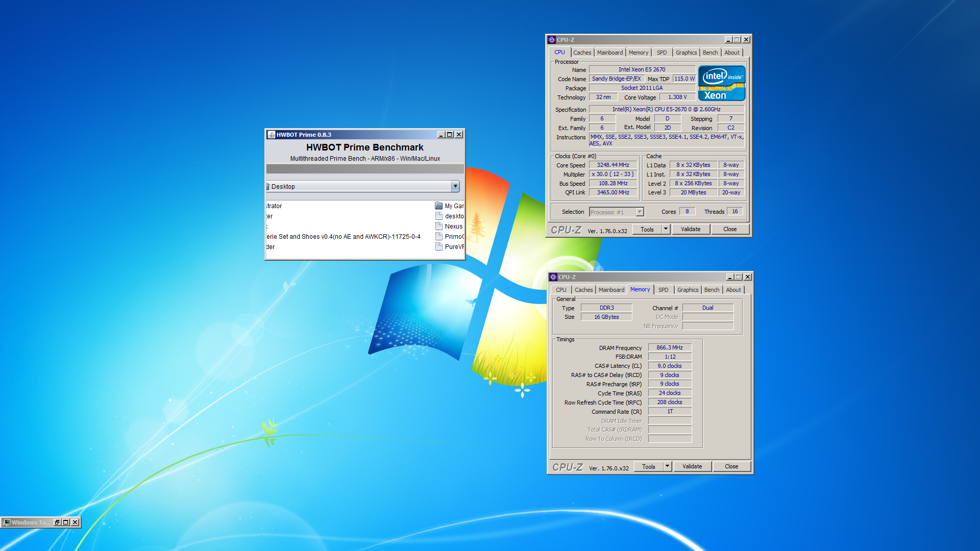The width and height of the screenshot is (980, 551).
Task: Click the Specification field E5-2670 0 @ 2.60GHz
Action: pos(667,109)
